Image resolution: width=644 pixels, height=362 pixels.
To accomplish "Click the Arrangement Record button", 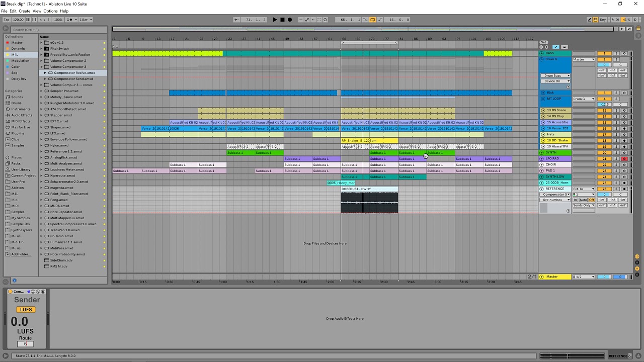I will click(x=289, y=20).
